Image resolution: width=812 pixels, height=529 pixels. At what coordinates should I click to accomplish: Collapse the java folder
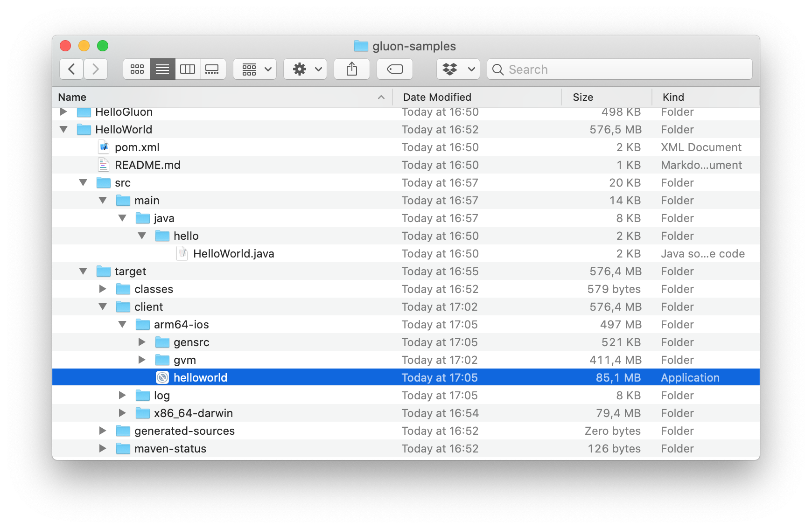122,218
